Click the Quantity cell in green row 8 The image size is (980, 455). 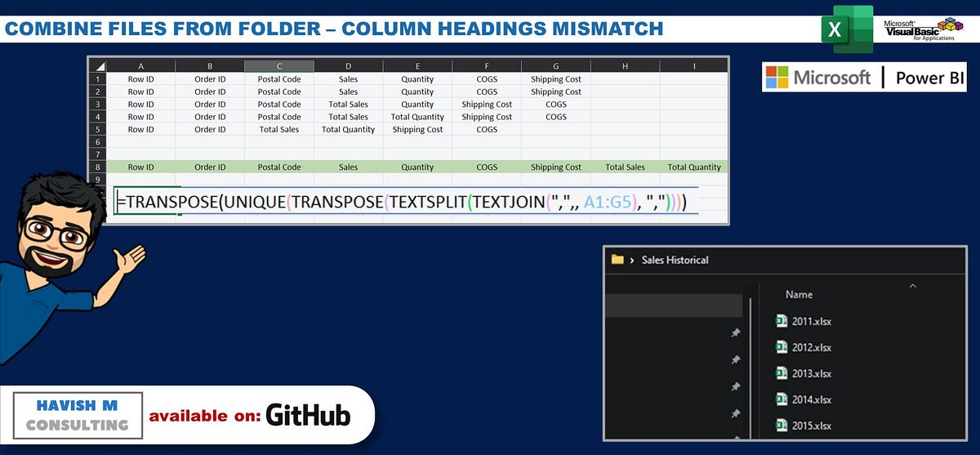(417, 167)
